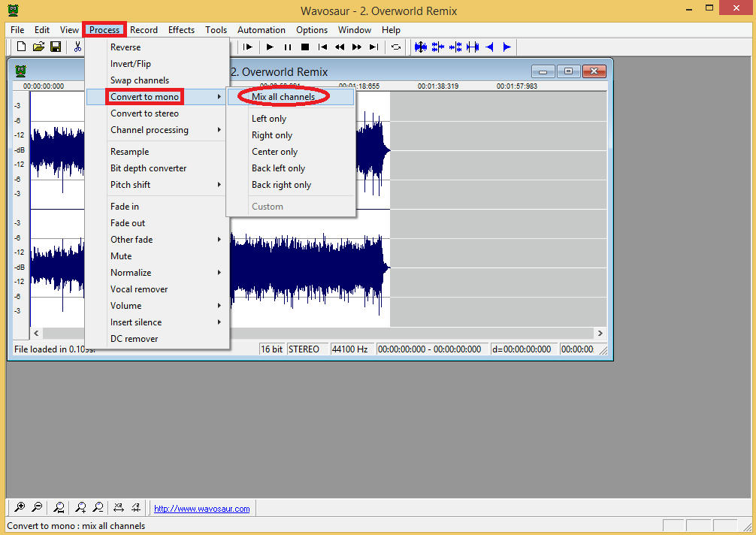The image size is (756, 535).
Task: Choose Left only from the mono submenu
Action: click(269, 119)
